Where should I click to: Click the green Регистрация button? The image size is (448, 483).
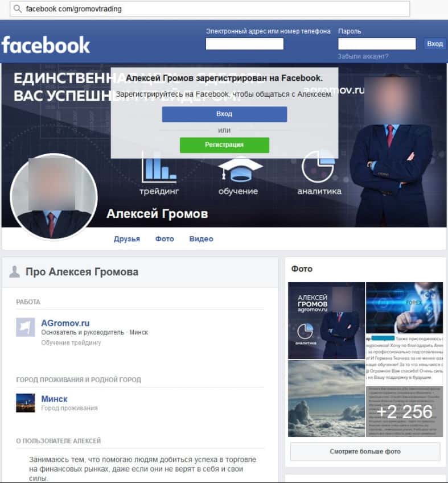(x=224, y=145)
